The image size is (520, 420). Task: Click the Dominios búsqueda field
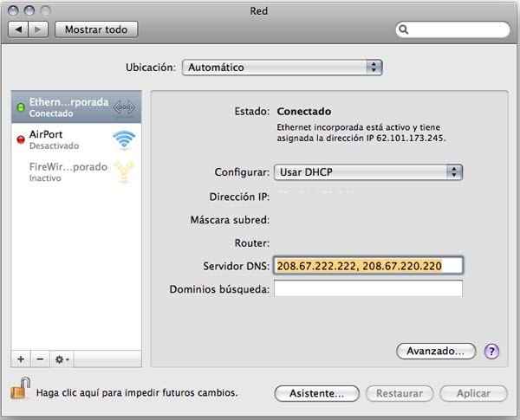coord(368,288)
